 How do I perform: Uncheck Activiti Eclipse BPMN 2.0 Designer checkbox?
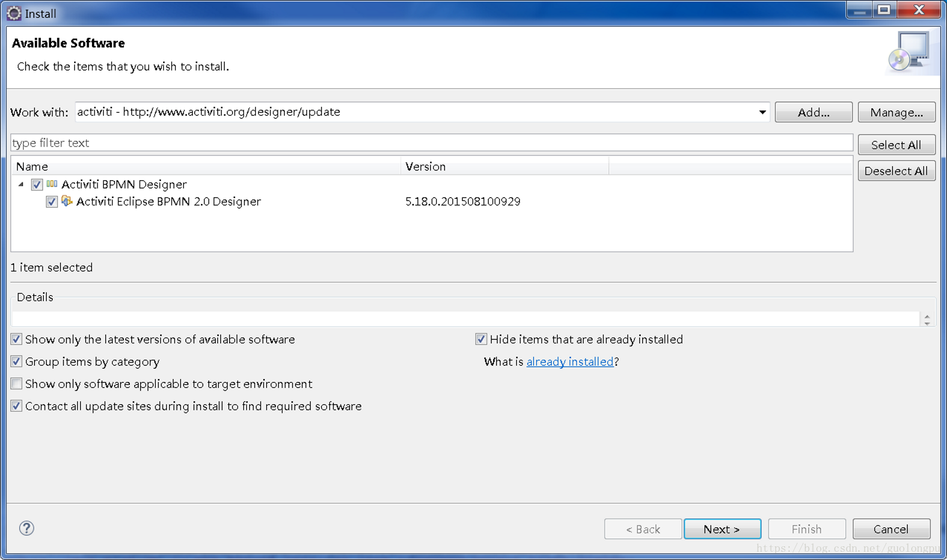pyautogui.click(x=52, y=202)
